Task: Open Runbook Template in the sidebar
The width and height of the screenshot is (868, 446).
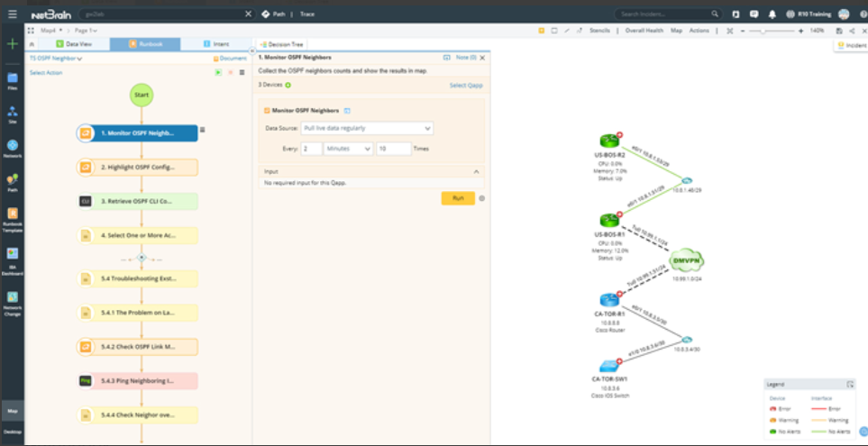Action: click(13, 220)
